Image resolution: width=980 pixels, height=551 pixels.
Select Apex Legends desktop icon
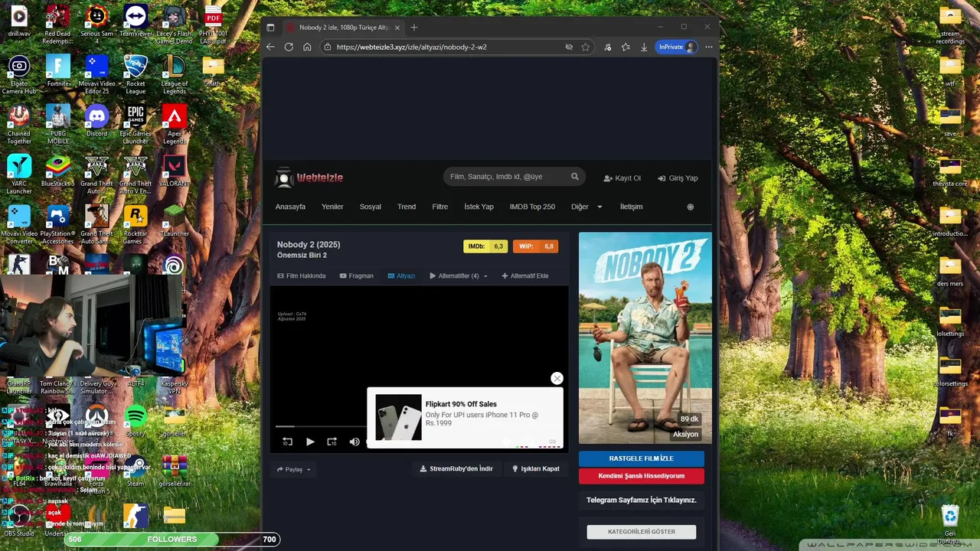coord(175,125)
